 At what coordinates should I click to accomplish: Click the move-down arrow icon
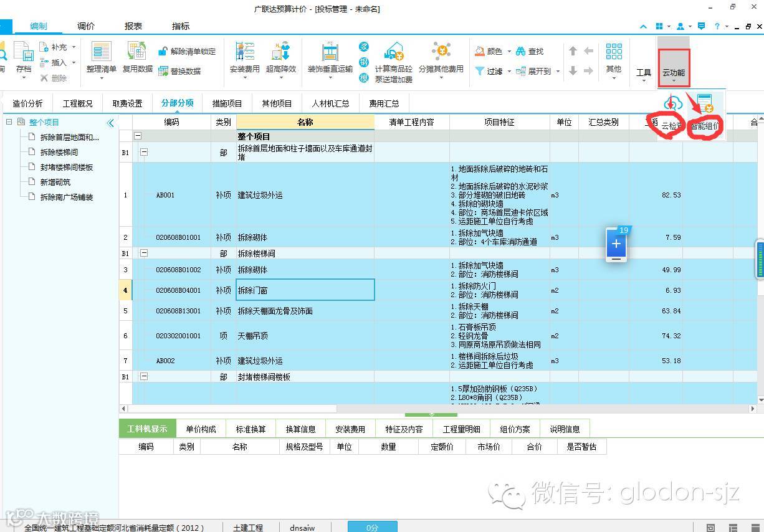[573, 71]
